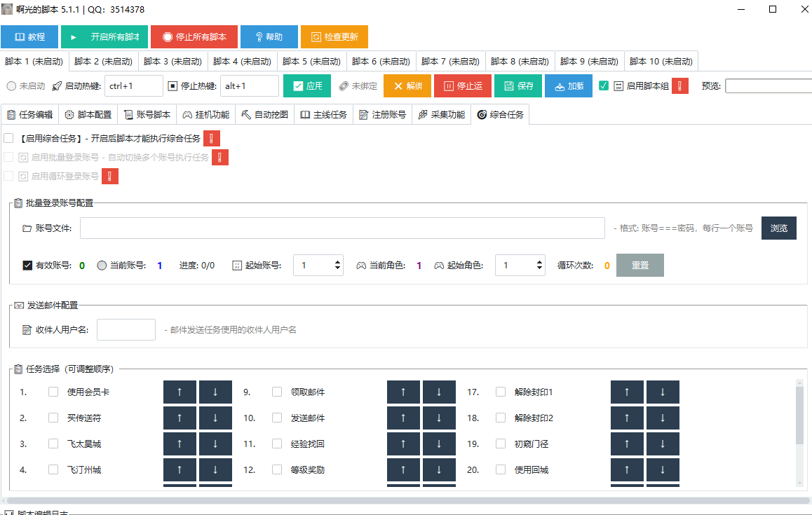The height and width of the screenshot is (515, 812).
Task: Open the 帮助 help button
Action: tap(269, 36)
